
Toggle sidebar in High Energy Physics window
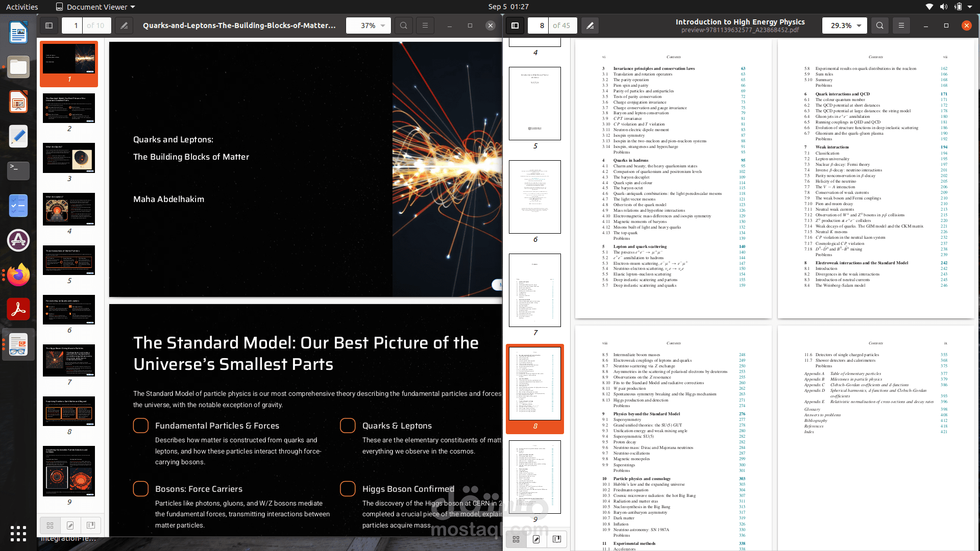click(x=515, y=26)
